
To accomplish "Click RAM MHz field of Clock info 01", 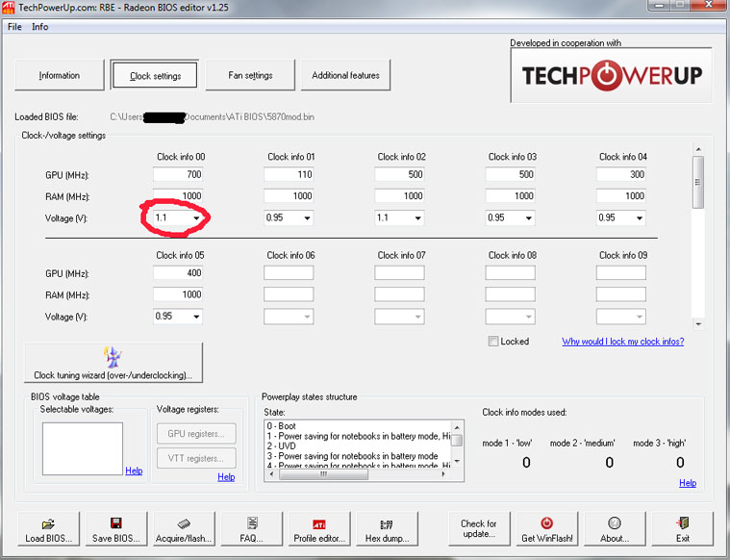I will pos(289,195).
